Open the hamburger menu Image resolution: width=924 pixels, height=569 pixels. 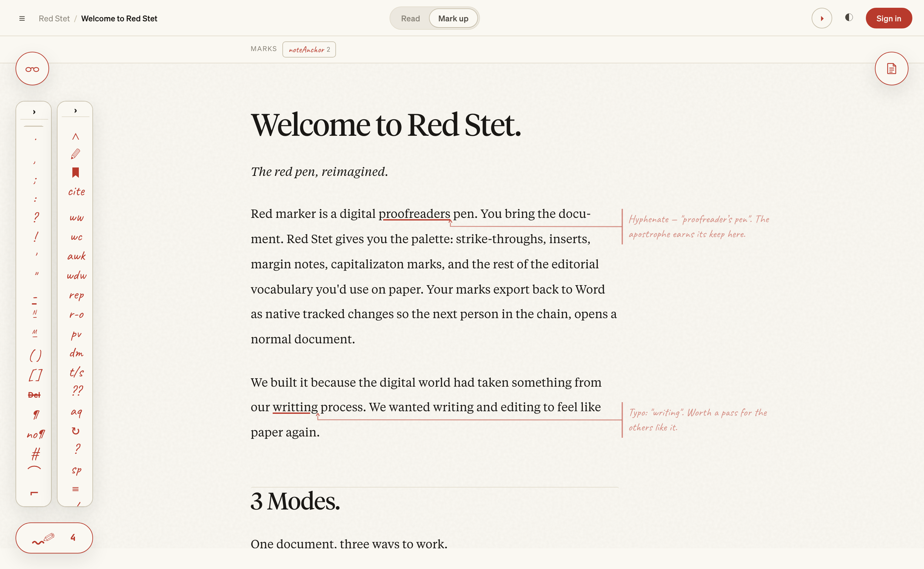click(22, 18)
